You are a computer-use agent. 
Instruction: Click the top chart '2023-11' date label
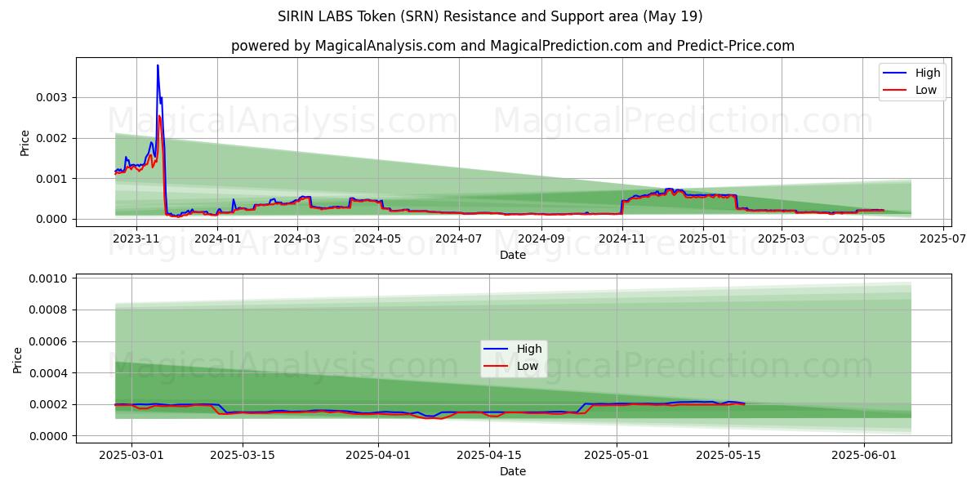136,239
